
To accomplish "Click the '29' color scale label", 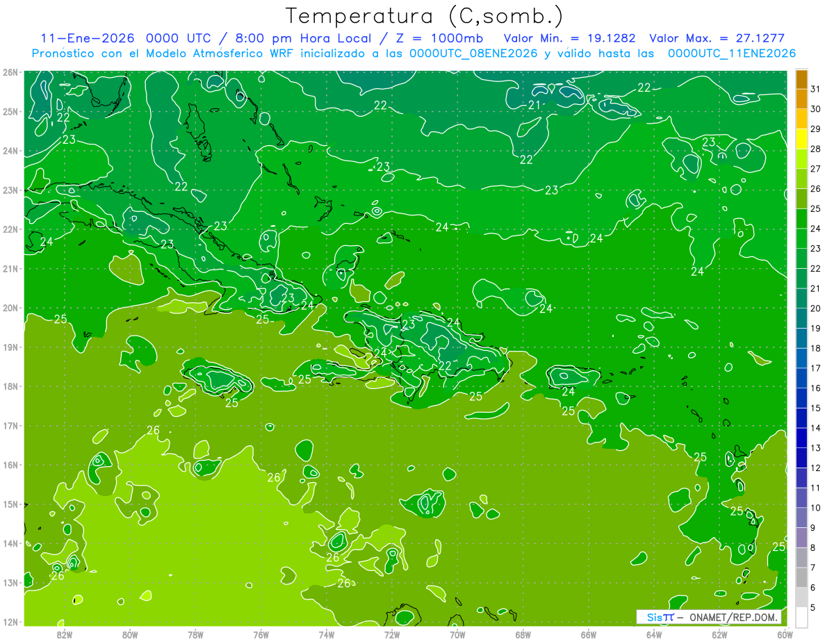I will [815, 129].
